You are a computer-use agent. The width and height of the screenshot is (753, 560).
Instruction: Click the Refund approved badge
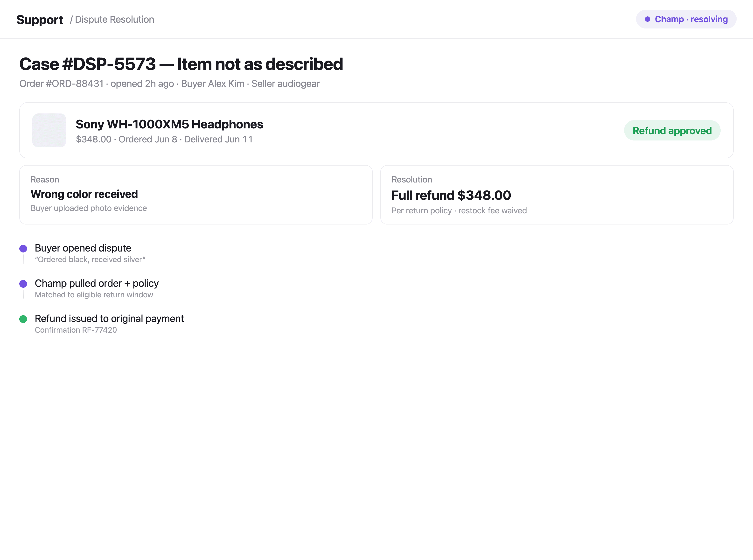coord(672,131)
